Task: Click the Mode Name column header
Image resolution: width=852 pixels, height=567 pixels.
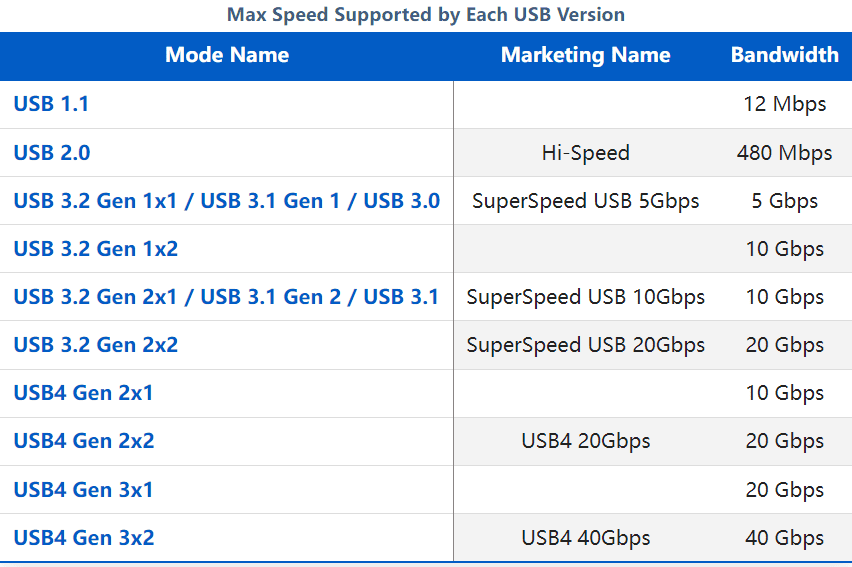Action: (x=227, y=55)
